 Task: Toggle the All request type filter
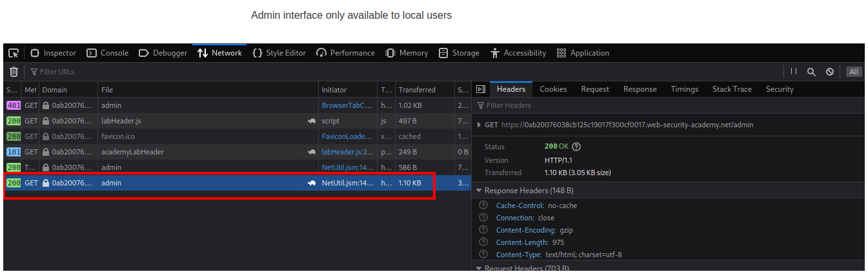click(x=854, y=72)
